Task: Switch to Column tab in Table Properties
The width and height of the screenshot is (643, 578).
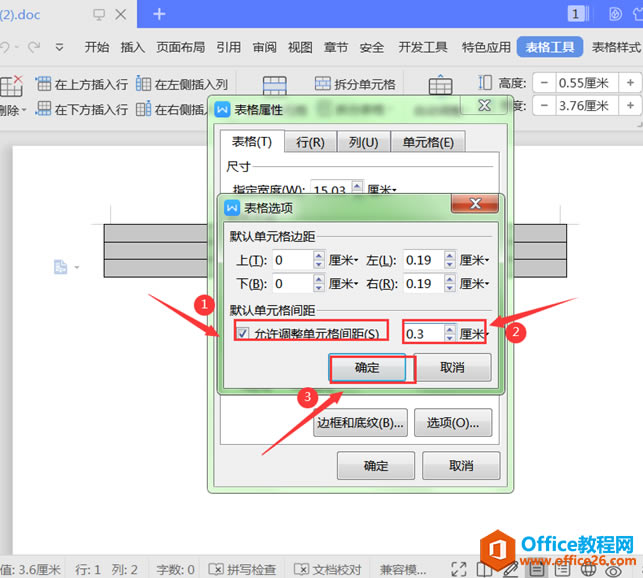Action: [363, 142]
